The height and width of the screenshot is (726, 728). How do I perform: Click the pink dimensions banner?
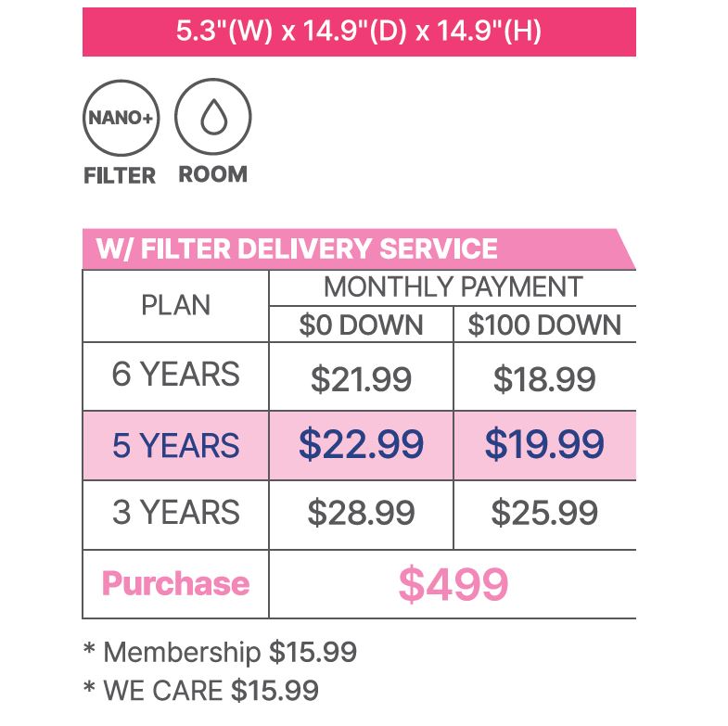coord(359,32)
